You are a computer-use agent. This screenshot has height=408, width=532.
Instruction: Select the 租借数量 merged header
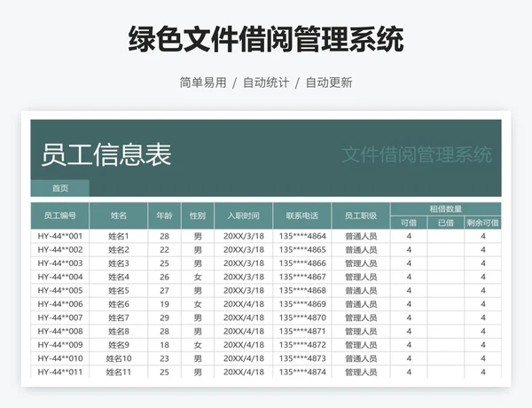[x=446, y=208]
